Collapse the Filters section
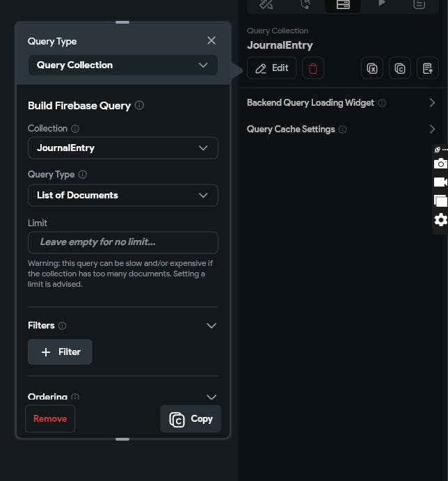 click(x=211, y=326)
